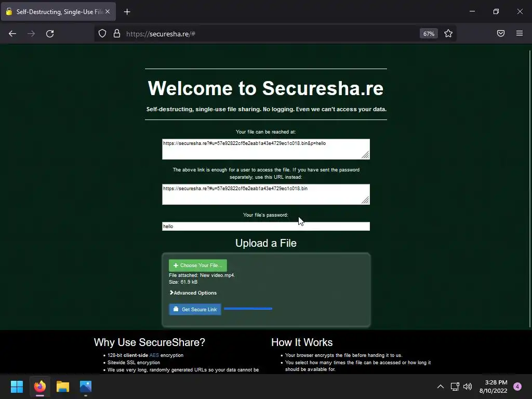Click 'Size: 61.9 kB' text

tap(183, 282)
